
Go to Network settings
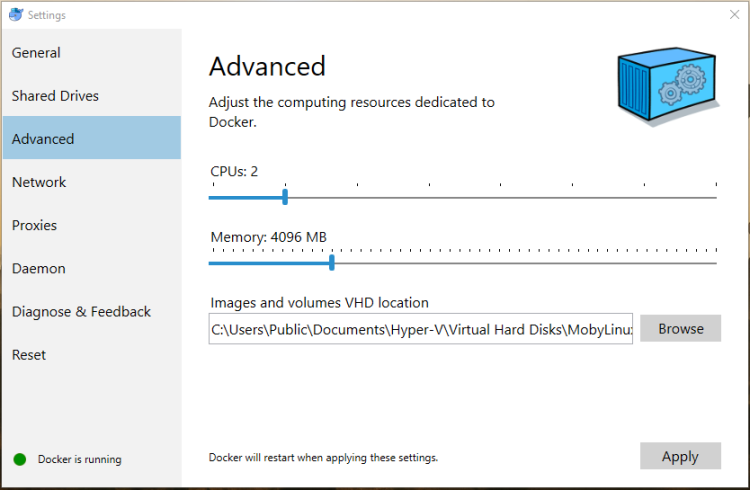pyautogui.click(x=39, y=182)
